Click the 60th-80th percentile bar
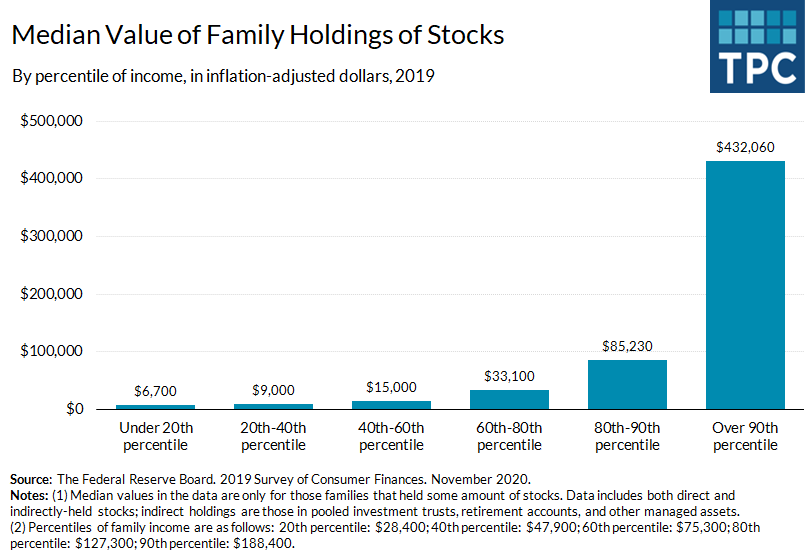The height and width of the screenshot is (557, 805). click(509, 400)
